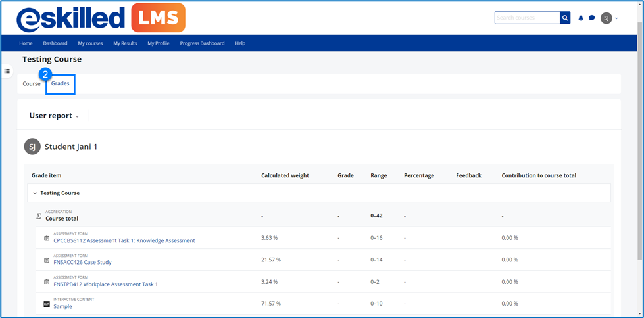Open Progress Dashboard menu item
644x318 pixels.
tap(202, 43)
